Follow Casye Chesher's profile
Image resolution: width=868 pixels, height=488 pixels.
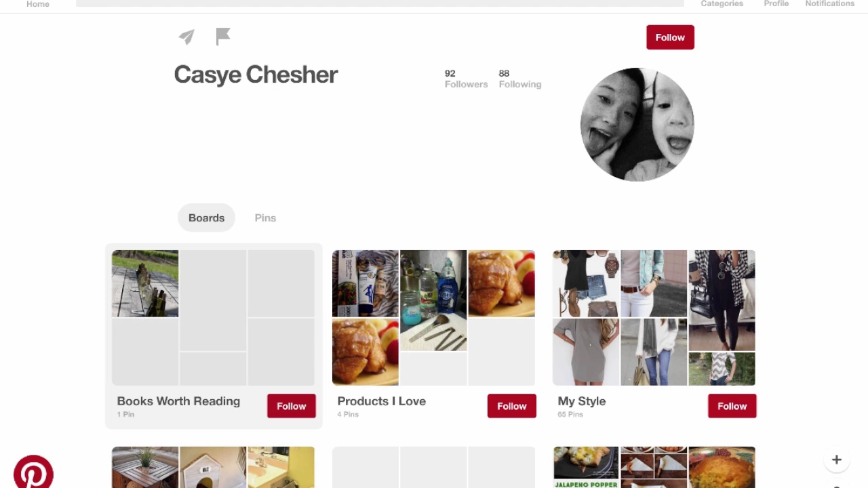(x=670, y=37)
